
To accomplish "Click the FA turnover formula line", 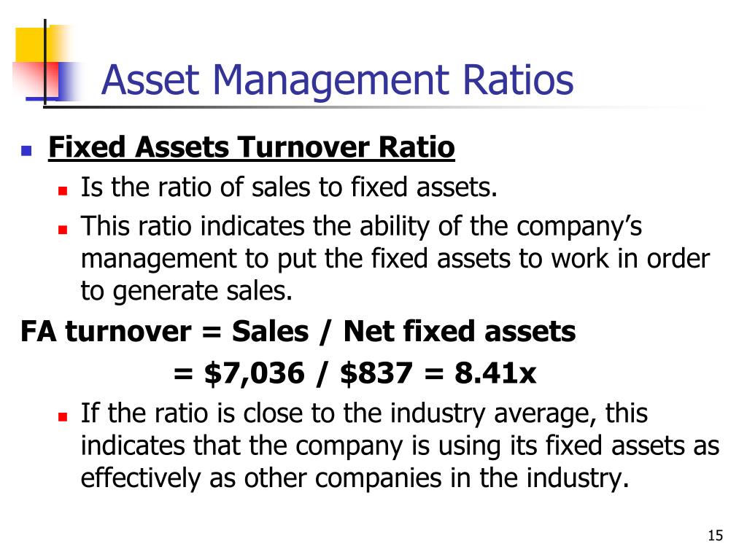I will pyautogui.click(x=298, y=332).
